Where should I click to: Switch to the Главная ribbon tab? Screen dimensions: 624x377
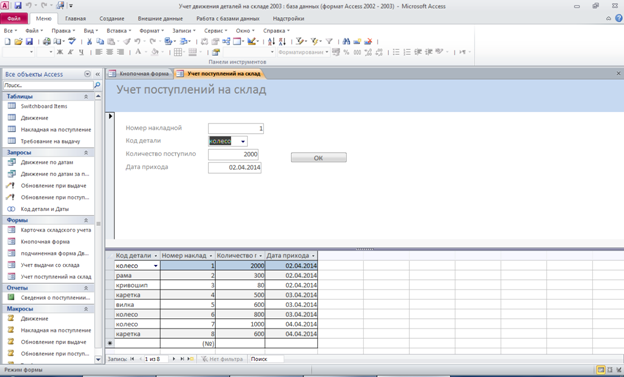tap(75, 18)
